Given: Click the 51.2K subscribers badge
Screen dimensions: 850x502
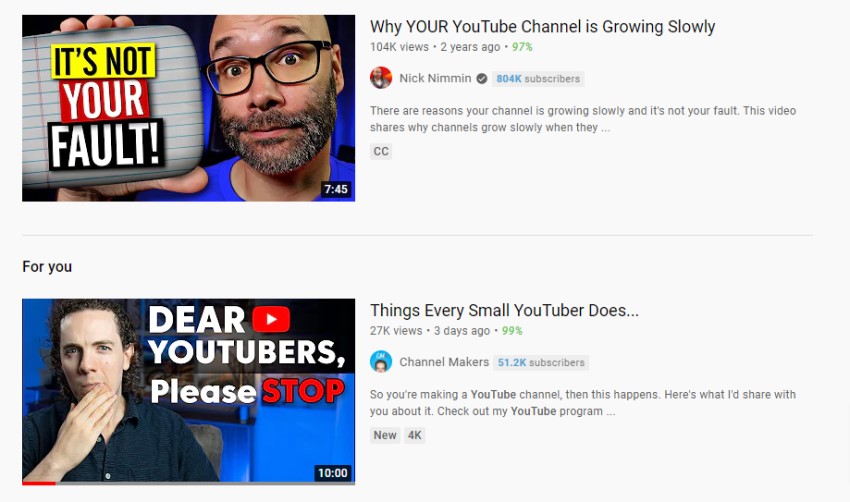Looking at the screenshot, I should (x=541, y=363).
